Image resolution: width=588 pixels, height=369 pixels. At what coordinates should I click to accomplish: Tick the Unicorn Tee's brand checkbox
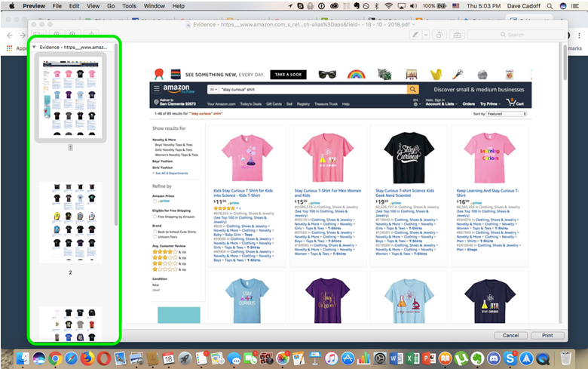point(155,237)
